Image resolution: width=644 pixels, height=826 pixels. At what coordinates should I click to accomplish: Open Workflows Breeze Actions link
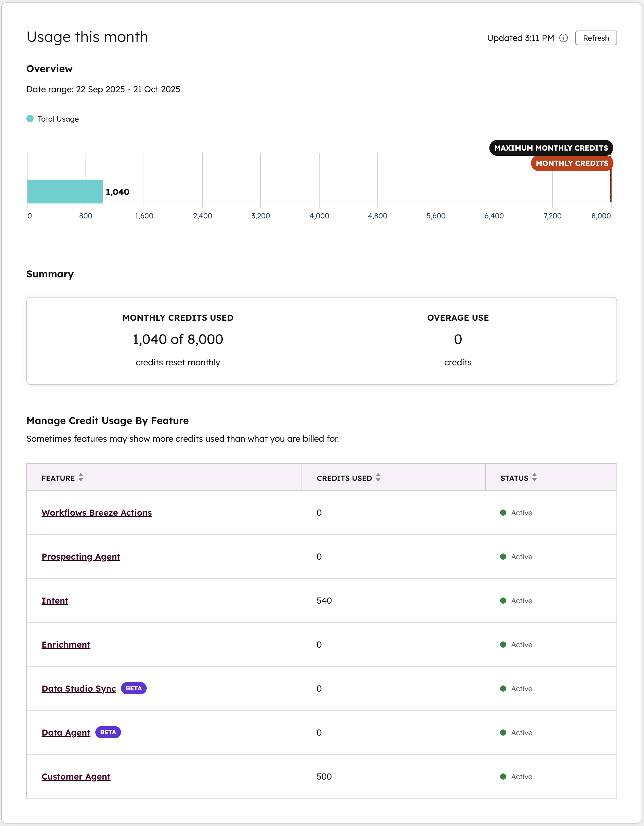point(97,513)
